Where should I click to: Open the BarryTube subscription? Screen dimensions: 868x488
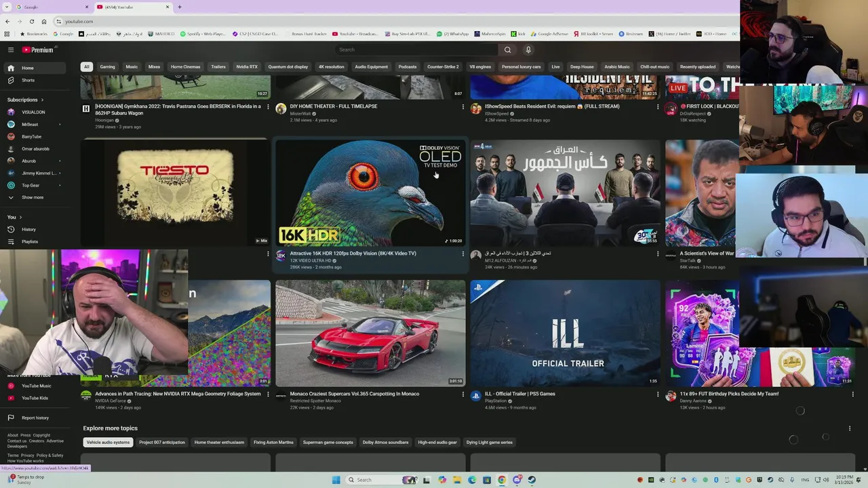click(x=35, y=136)
